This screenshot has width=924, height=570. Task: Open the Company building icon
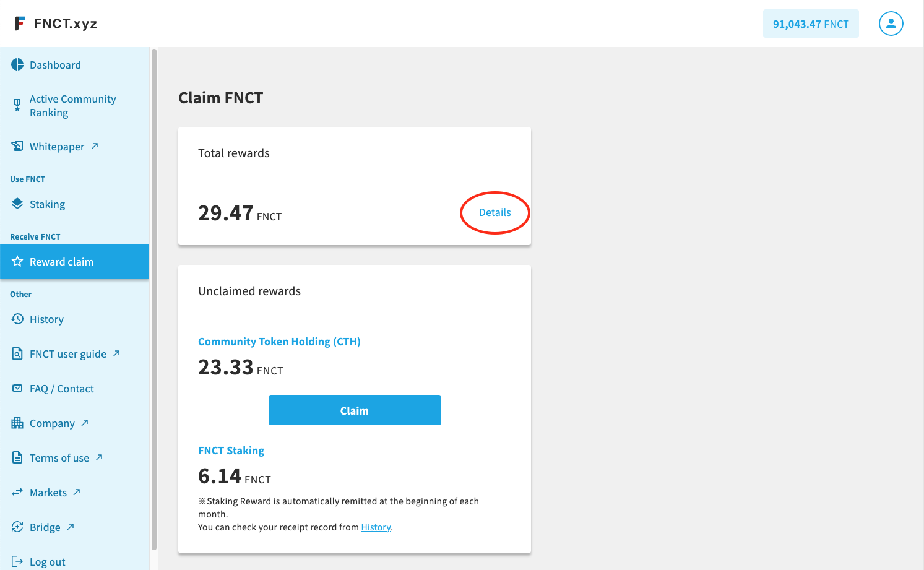point(17,423)
